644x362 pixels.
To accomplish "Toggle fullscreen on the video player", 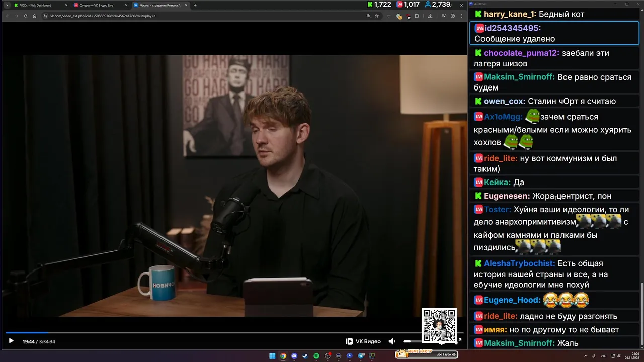I will pyautogui.click(x=459, y=341).
